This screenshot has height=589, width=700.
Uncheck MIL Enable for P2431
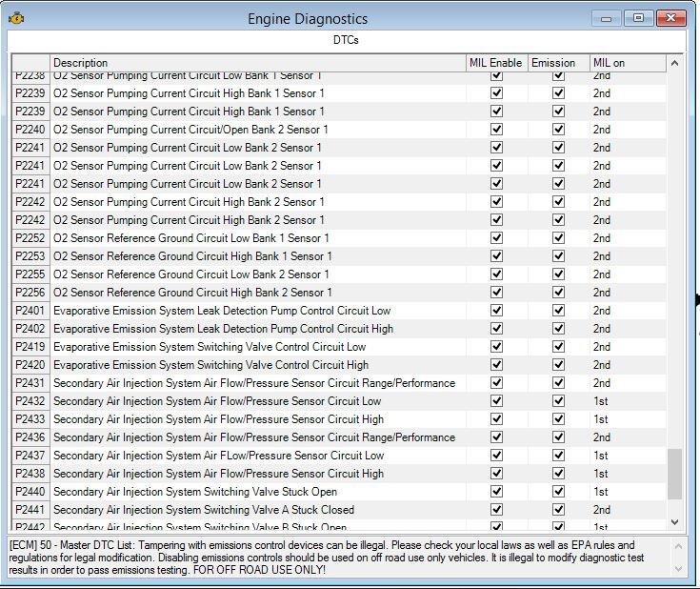point(496,383)
